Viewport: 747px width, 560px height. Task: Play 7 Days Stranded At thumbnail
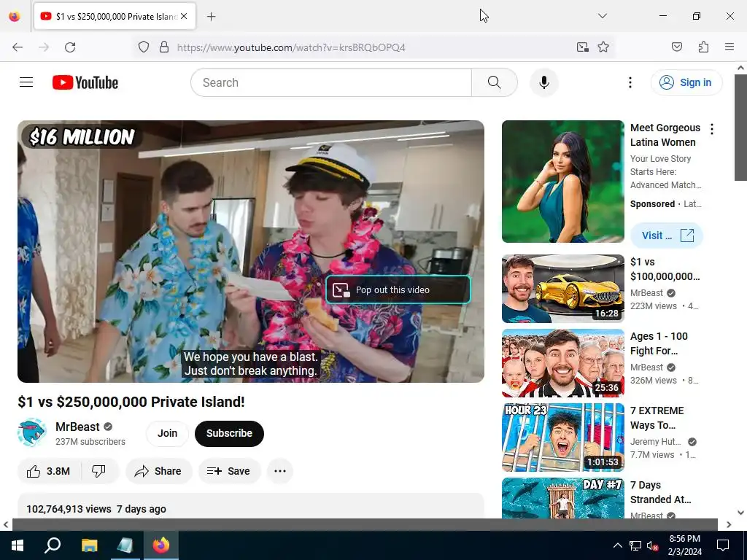562,498
